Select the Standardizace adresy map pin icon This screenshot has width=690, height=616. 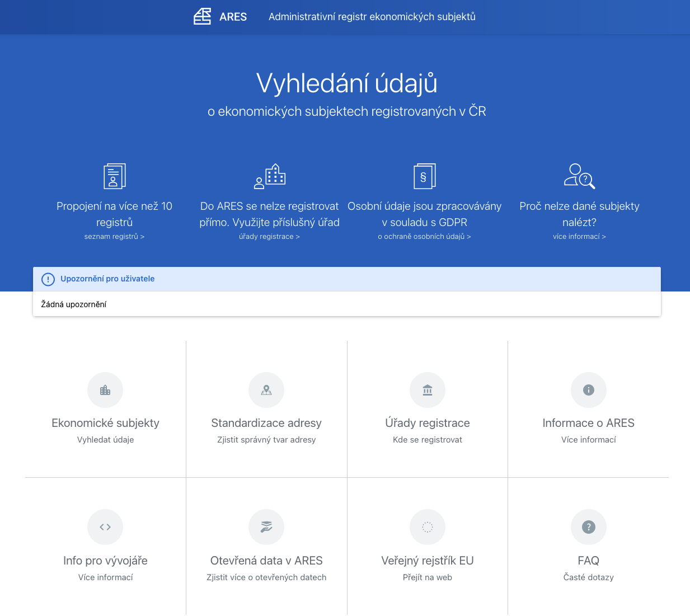[266, 390]
